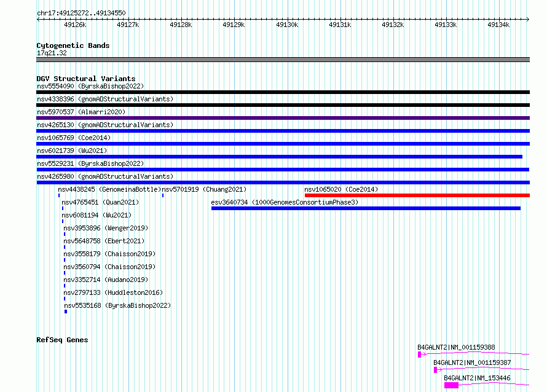Image resolution: width=547 pixels, height=392 pixels.
Task: Click the nsv5529231 (ByrskaBishop2022) label
Action: (x=90, y=163)
